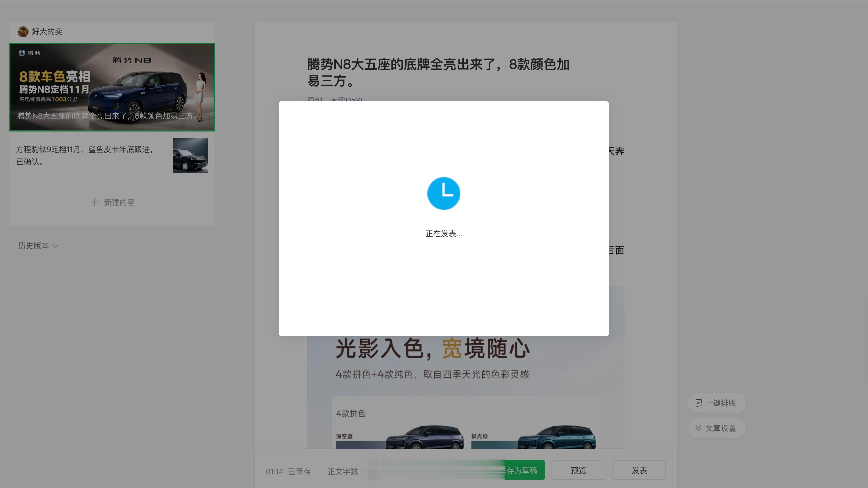Click the 4款拼色 label in the image
The width and height of the screenshot is (868, 488).
350,413
